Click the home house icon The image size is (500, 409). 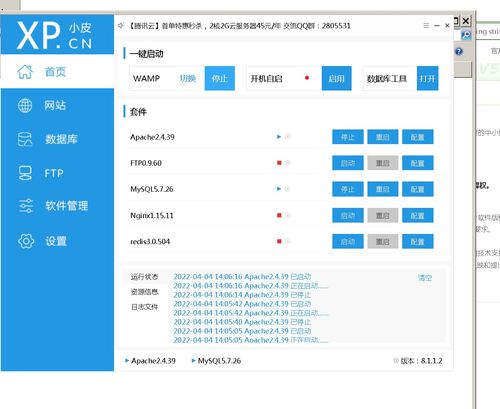pos(25,72)
